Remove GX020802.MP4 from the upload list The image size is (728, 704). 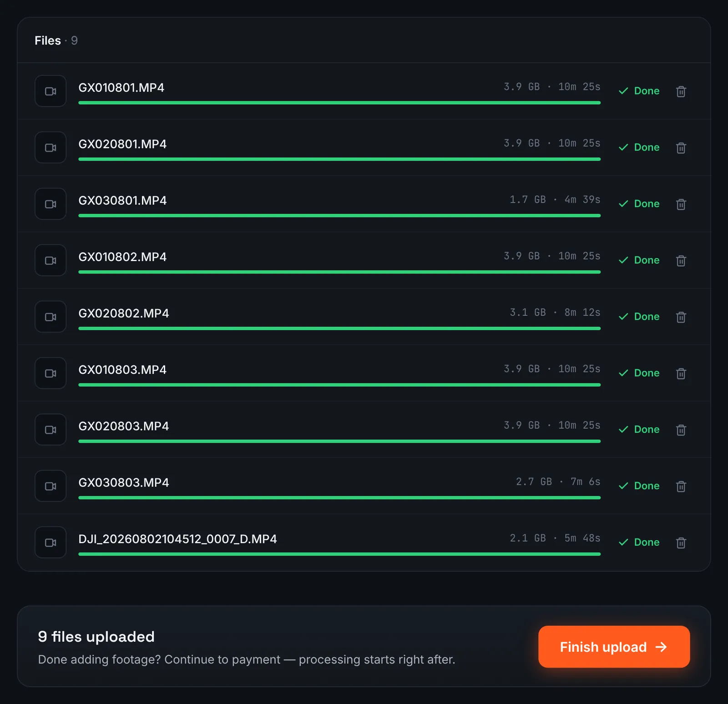(x=681, y=317)
